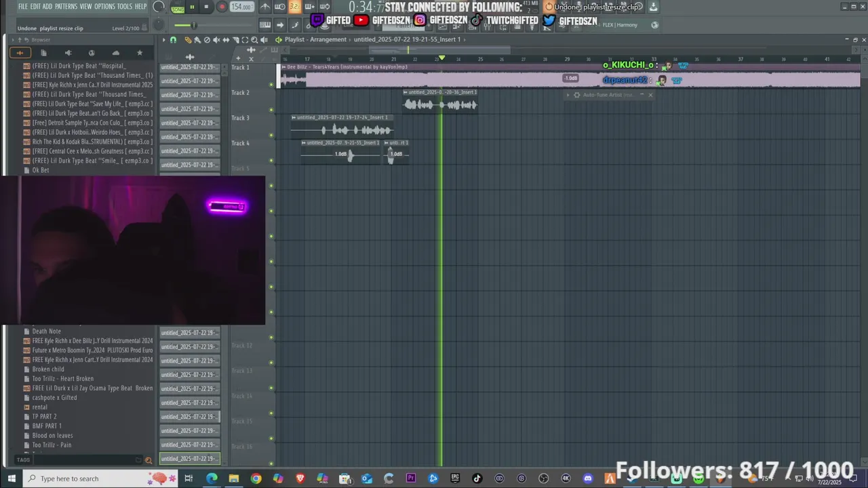Open the rental folder in browser
This screenshot has height=488, width=868.
[x=40, y=407]
